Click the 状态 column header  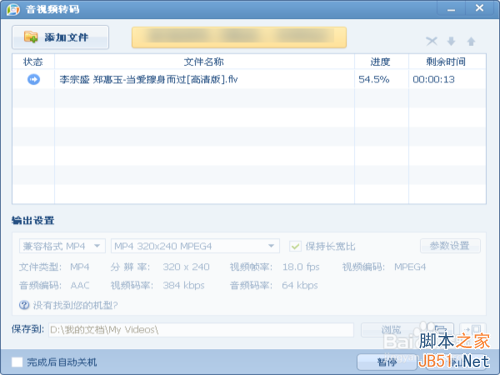(33, 62)
